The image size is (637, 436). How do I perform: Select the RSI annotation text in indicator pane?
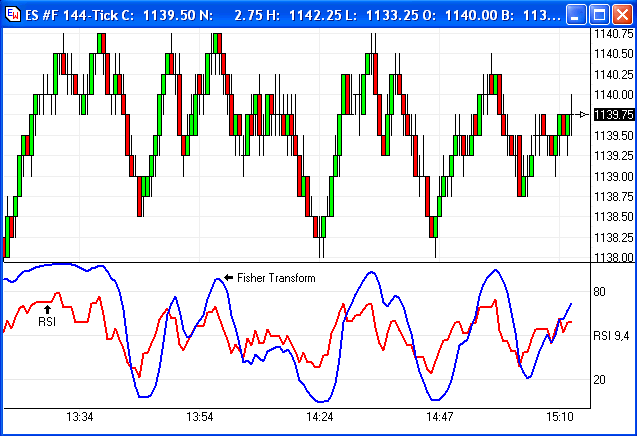pos(47,322)
